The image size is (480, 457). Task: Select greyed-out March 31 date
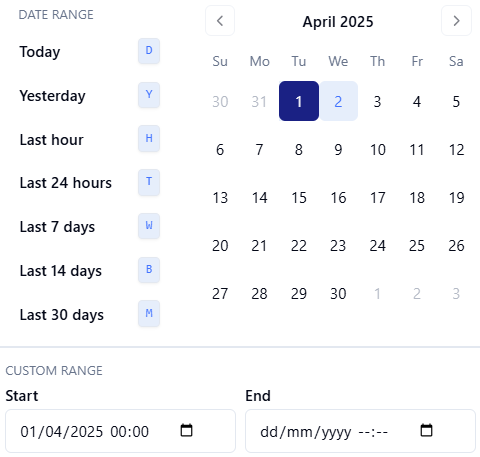pyautogui.click(x=259, y=101)
